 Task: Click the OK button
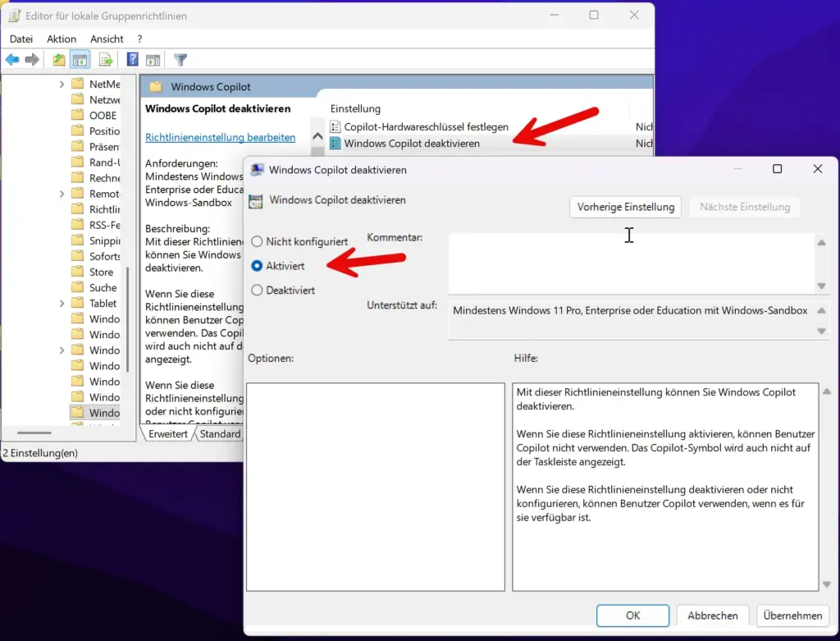pyautogui.click(x=632, y=616)
